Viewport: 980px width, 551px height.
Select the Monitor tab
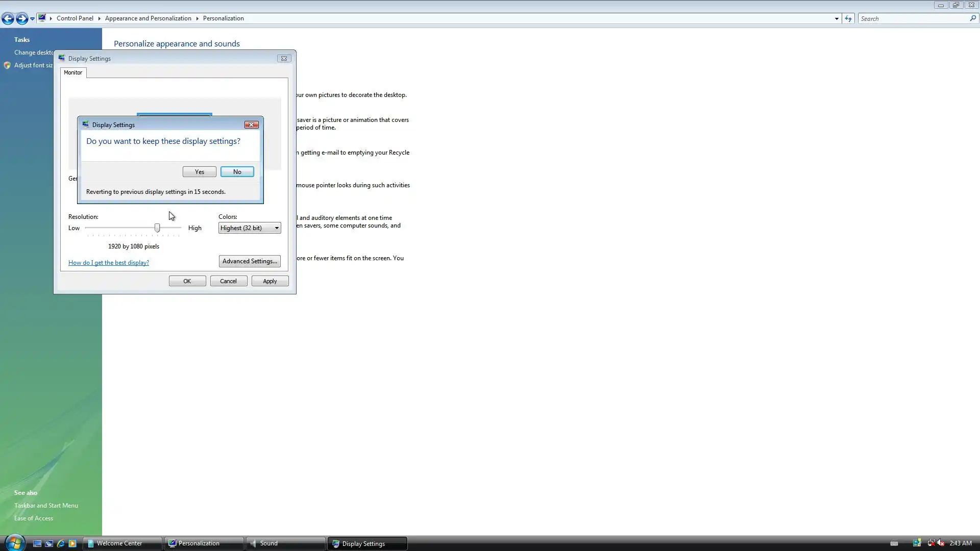[x=73, y=72]
